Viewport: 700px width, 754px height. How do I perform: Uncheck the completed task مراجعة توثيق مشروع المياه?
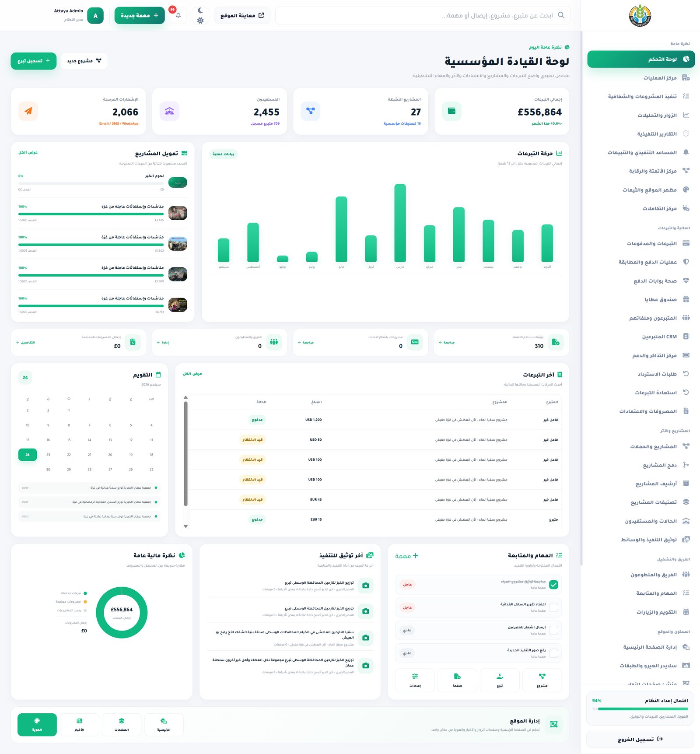(x=553, y=585)
